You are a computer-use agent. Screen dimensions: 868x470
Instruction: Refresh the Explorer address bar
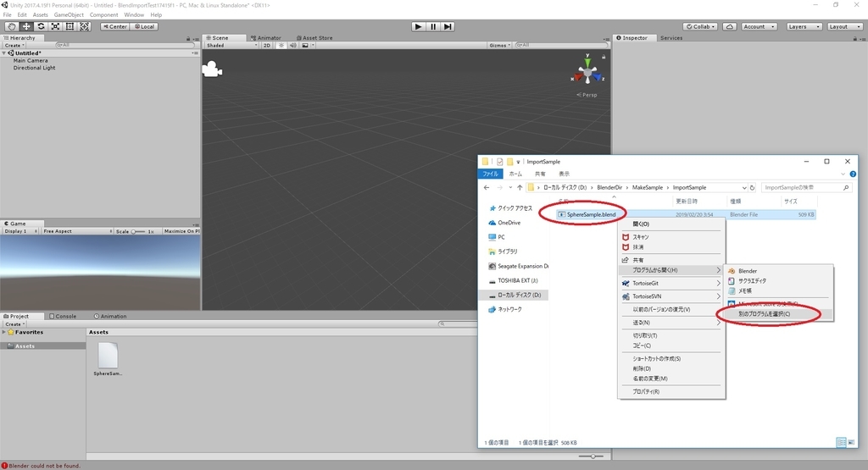click(752, 187)
